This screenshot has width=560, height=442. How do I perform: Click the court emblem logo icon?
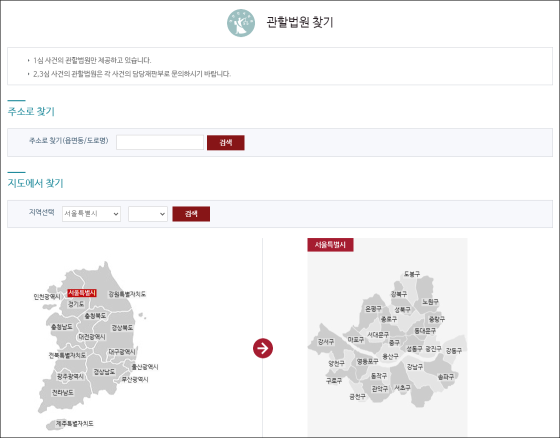241,23
